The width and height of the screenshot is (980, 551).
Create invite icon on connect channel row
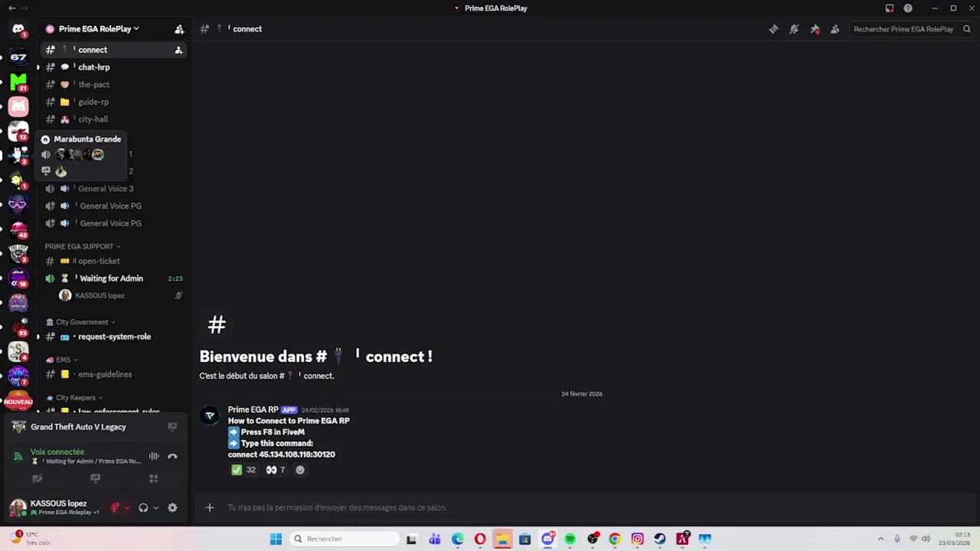pyautogui.click(x=178, y=50)
